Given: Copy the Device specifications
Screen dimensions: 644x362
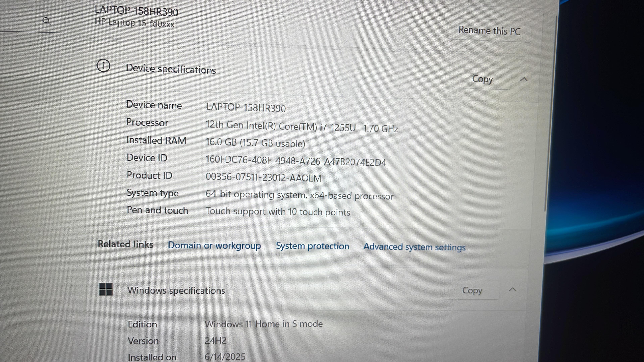Looking at the screenshot, I should click(482, 79).
